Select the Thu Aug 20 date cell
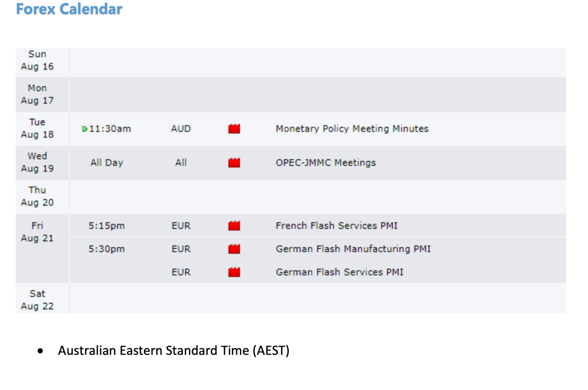 click(x=37, y=196)
